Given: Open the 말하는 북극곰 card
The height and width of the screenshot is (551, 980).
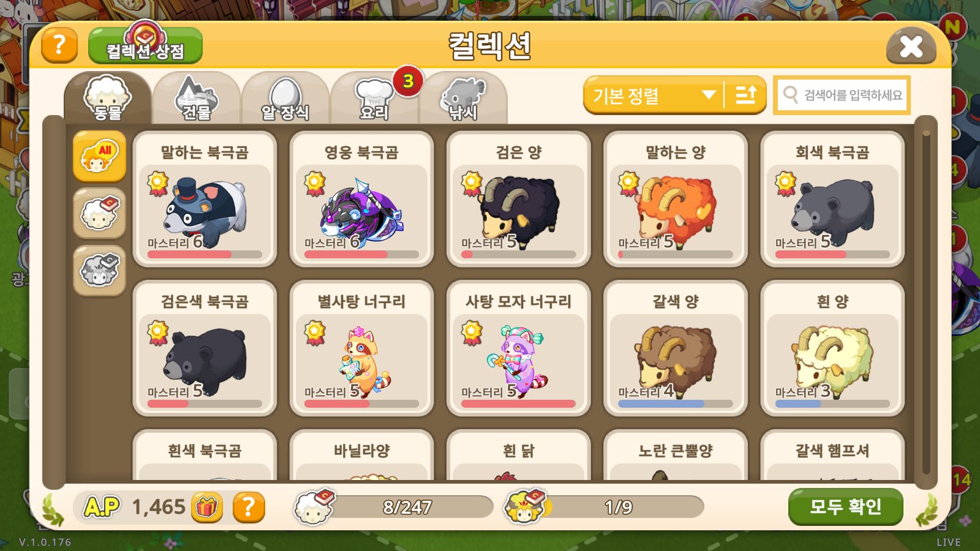Looking at the screenshot, I should pos(205,199).
